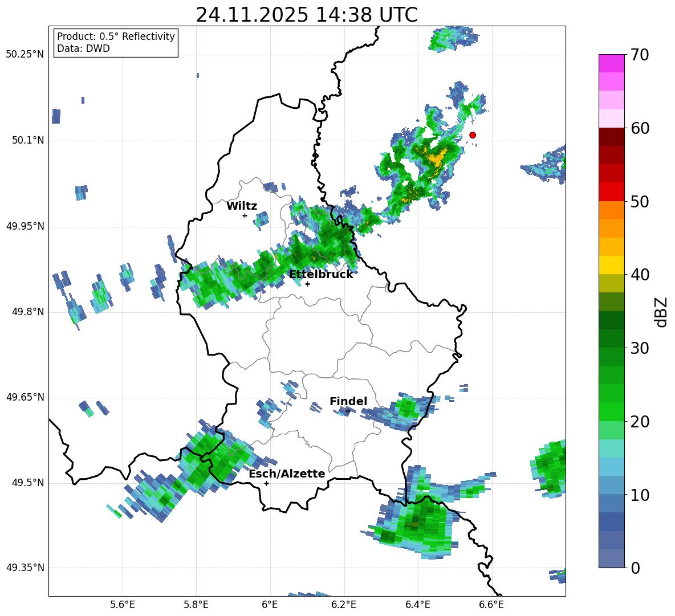Click the 6°E longitude label

point(270,605)
